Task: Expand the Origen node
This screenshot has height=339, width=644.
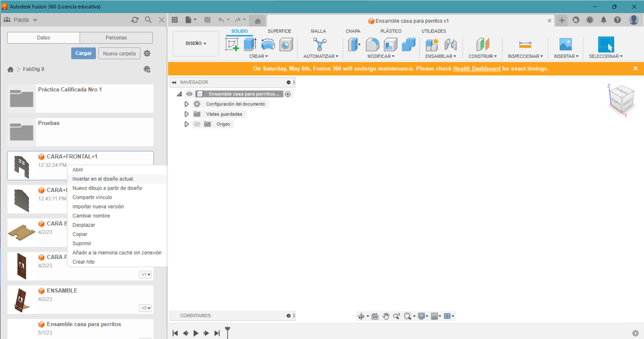Action: pos(186,124)
